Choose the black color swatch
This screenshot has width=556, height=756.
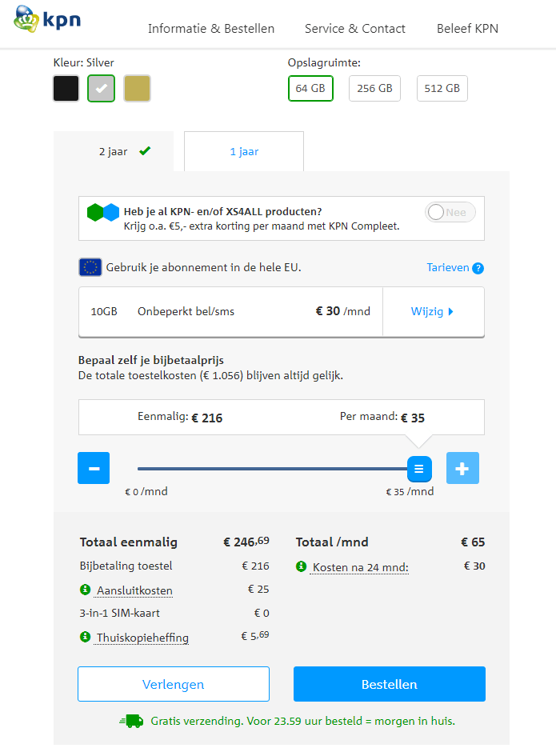pyautogui.click(x=66, y=88)
